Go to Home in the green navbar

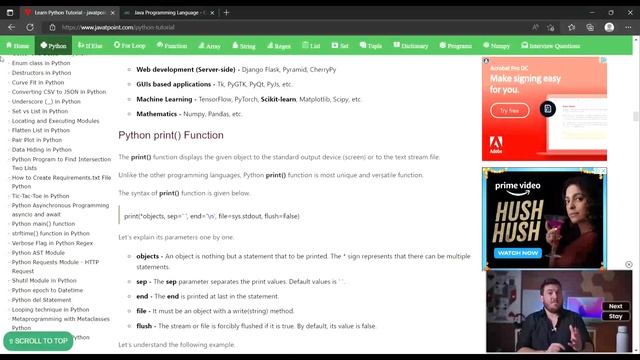(x=18, y=46)
